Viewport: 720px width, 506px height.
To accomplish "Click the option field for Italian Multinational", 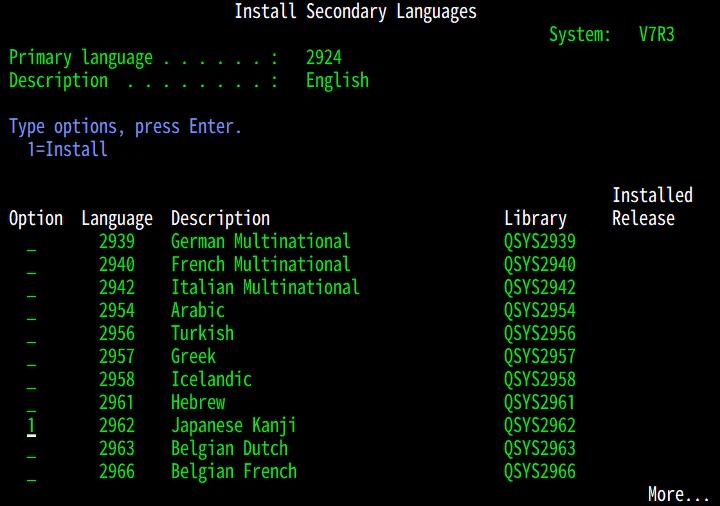I will click(x=31, y=288).
